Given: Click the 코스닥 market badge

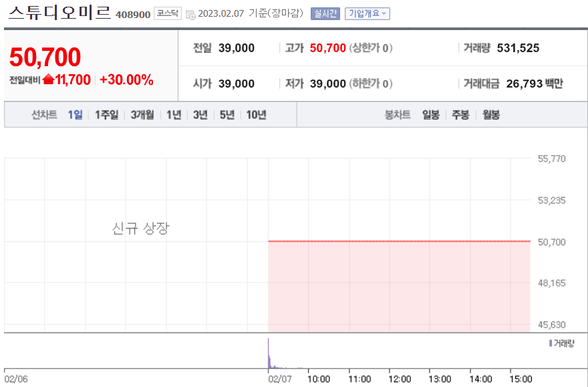Looking at the screenshot, I should tap(168, 13).
